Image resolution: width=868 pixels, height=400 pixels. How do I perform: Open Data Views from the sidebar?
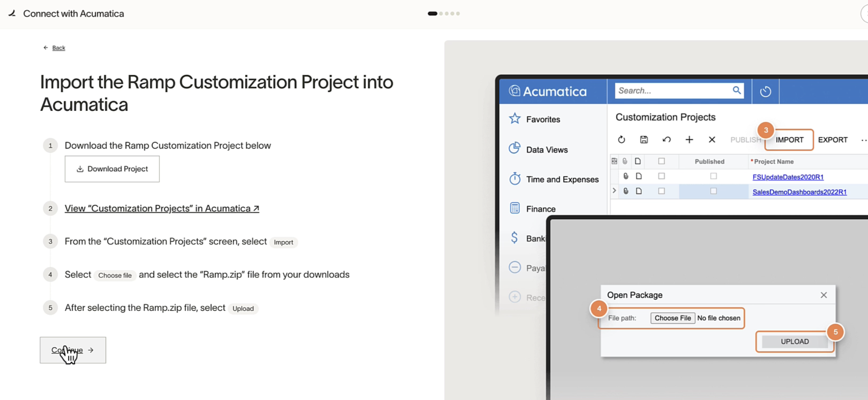tap(515, 149)
